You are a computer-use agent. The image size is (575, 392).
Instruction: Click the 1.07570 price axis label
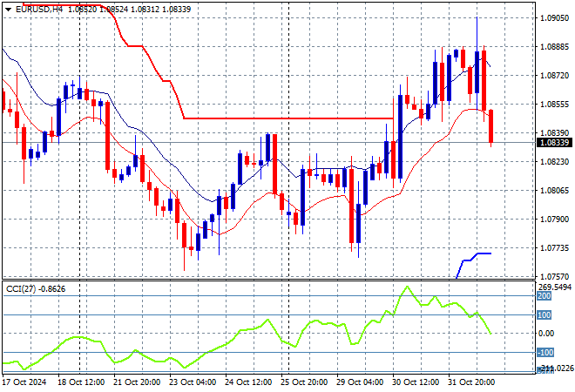[554, 276]
